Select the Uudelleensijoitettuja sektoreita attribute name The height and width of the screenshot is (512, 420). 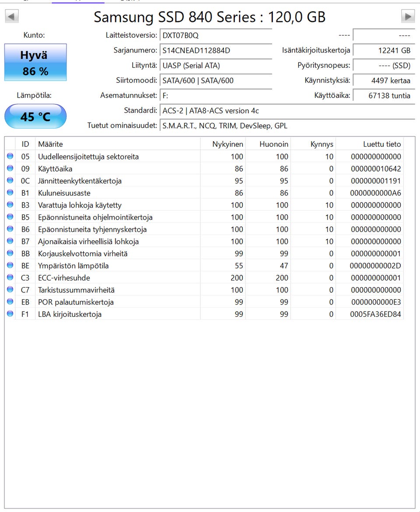click(x=88, y=156)
